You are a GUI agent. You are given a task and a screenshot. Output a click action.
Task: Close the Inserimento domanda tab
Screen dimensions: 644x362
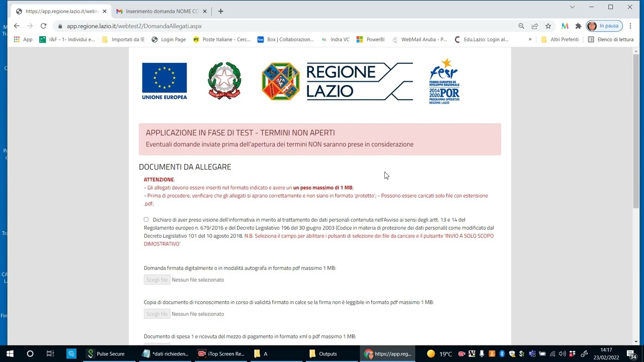[x=205, y=11]
